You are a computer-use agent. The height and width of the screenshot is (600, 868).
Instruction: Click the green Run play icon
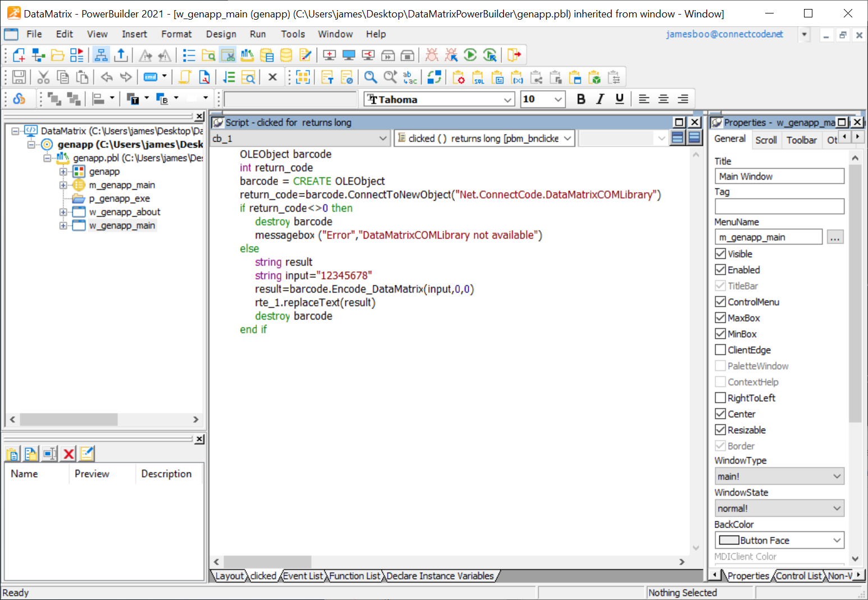(470, 55)
